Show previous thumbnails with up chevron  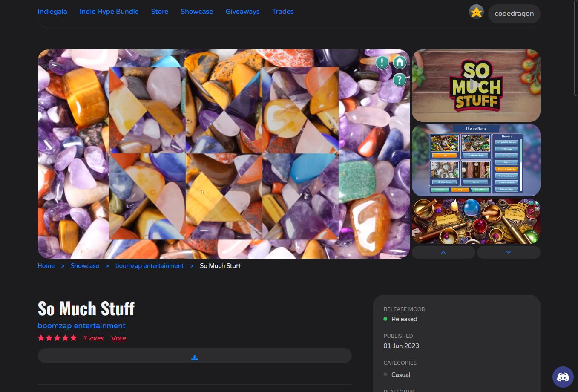pyautogui.click(x=443, y=252)
